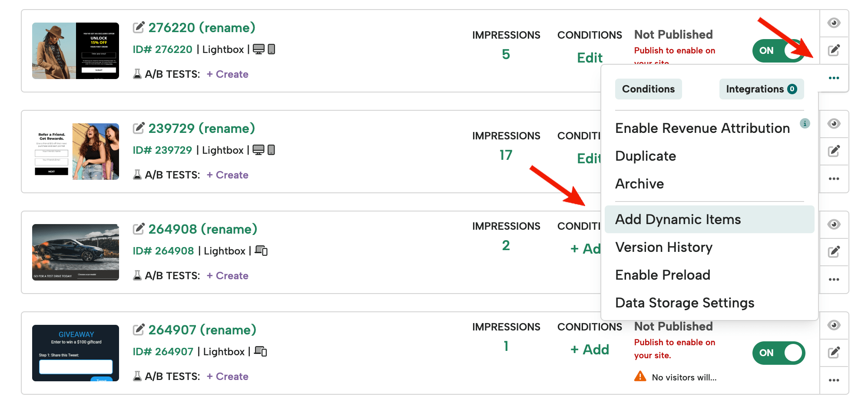Viewport: 868px width, 403px height.
Task: Toggle the ON switch for campaign 264907
Action: [779, 353]
